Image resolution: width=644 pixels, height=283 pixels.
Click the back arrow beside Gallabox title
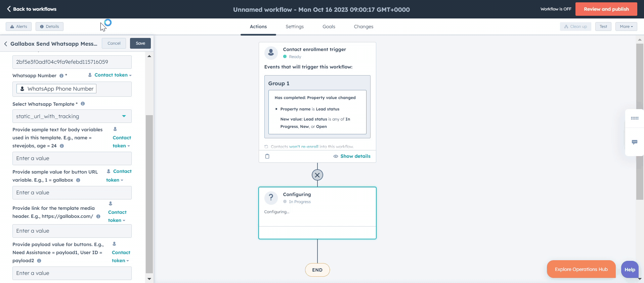6,44
